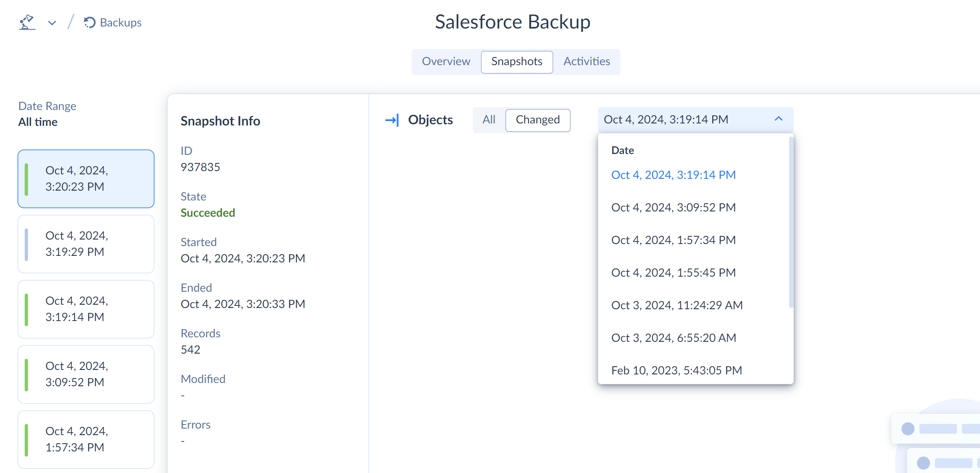Choose Oct 4, 2024, 1:57:34 PM in dropdown list
The width and height of the screenshot is (980, 473).
pyautogui.click(x=673, y=240)
